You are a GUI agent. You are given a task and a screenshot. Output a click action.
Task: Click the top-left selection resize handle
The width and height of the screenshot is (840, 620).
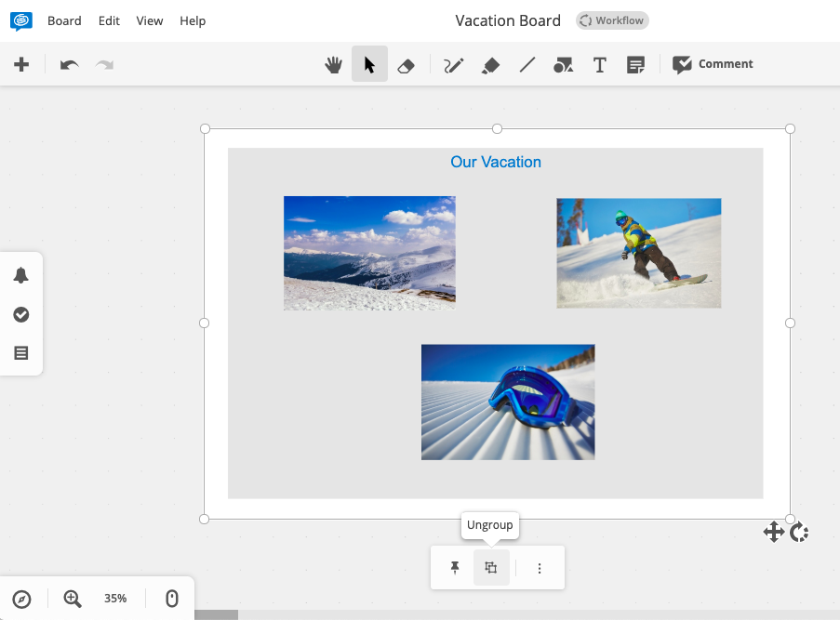tap(205, 128)
